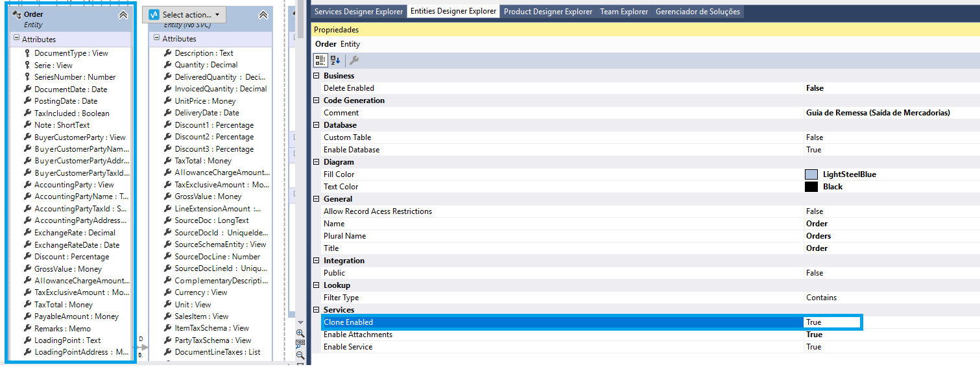Select the Comment property value
This screenshot has width=980, height=367.
click(878, 113)
